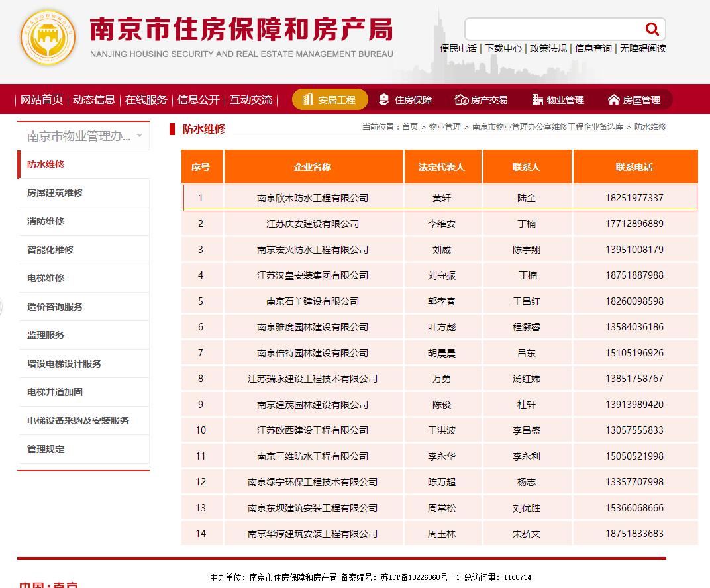Click the 苏ICP备10226360号-1 record number

(420, 577)
